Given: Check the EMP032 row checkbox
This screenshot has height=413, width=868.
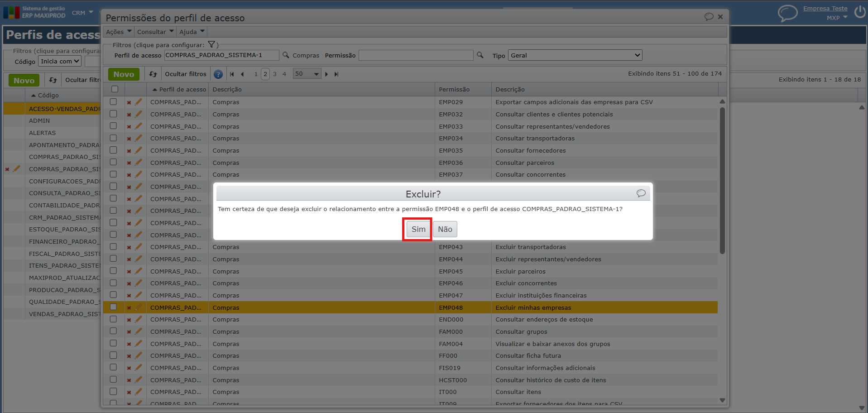Looking at the screenshot, I should click(113, 114).
